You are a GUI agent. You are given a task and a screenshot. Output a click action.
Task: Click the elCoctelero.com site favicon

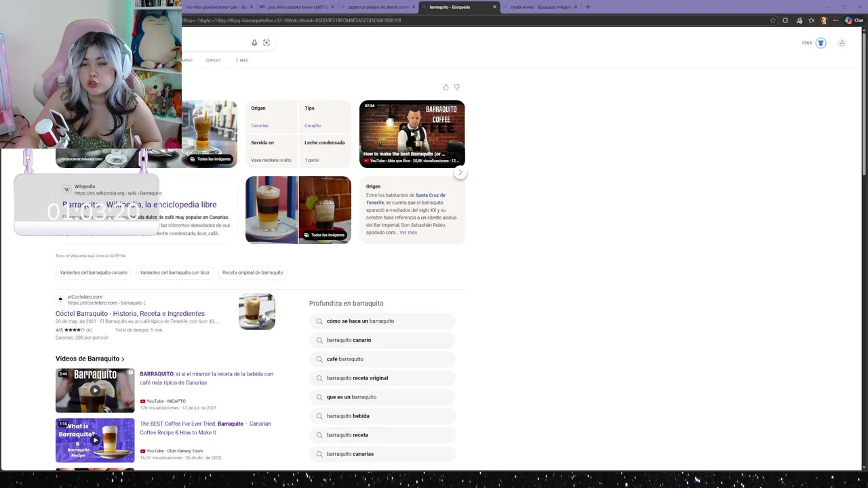click(60, 300)
